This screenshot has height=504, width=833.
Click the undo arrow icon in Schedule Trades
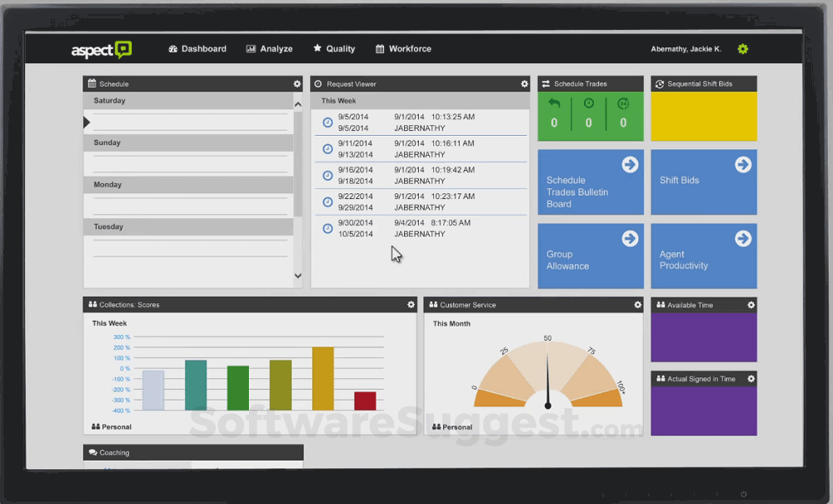click(555, 103)
